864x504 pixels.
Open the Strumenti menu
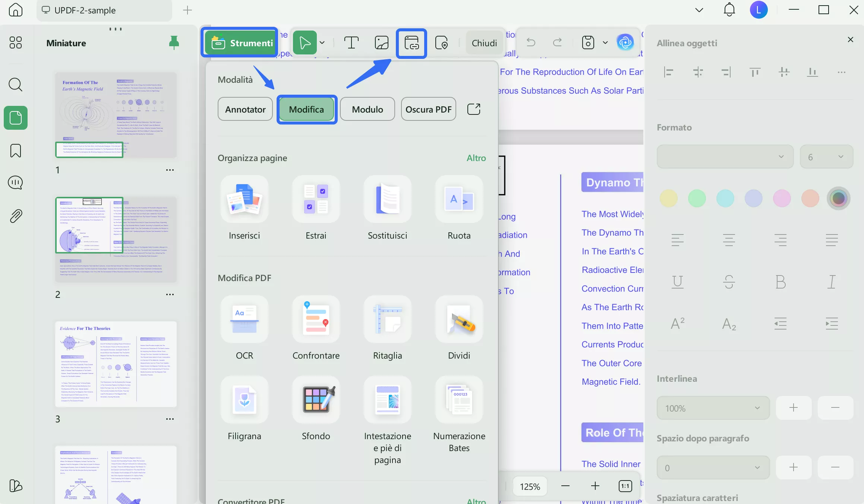click(x=239, y=42)
